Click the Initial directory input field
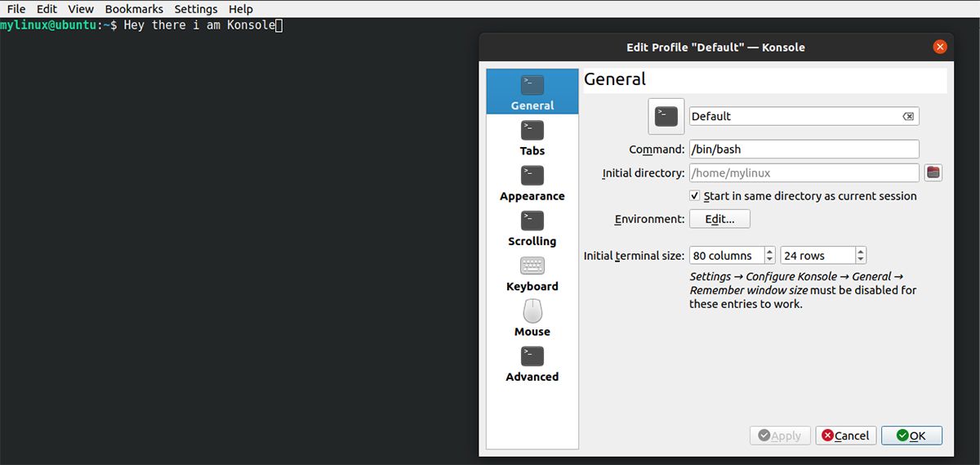The image size is (980, 465). pos(804,172)
